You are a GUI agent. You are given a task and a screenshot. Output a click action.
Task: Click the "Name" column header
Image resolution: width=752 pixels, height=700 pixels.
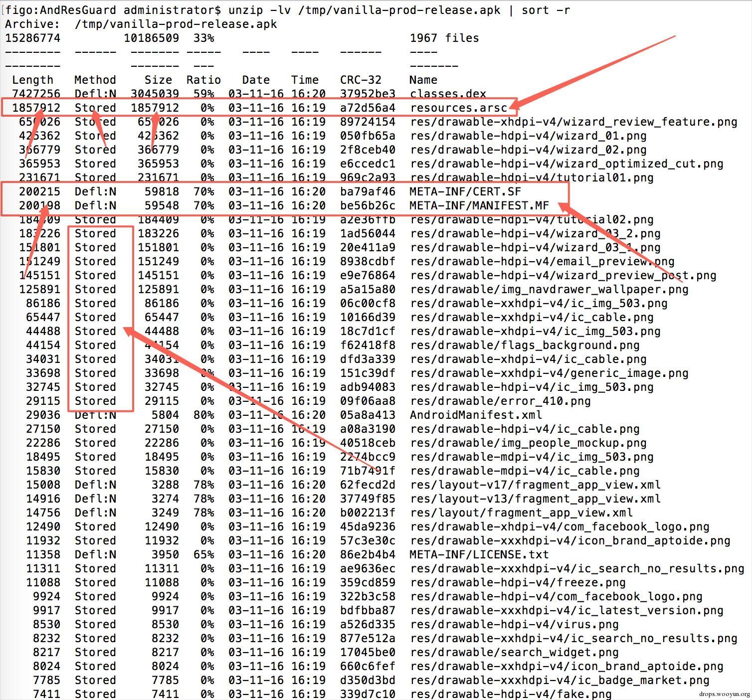pyautogui.click(x=423, y=80)
